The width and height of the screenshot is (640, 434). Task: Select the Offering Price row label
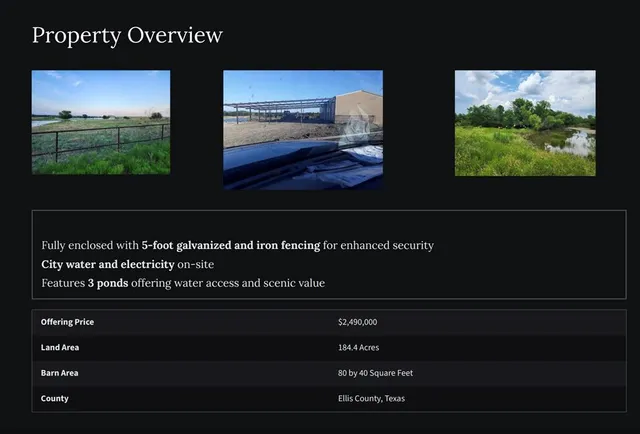coord(67,322)
